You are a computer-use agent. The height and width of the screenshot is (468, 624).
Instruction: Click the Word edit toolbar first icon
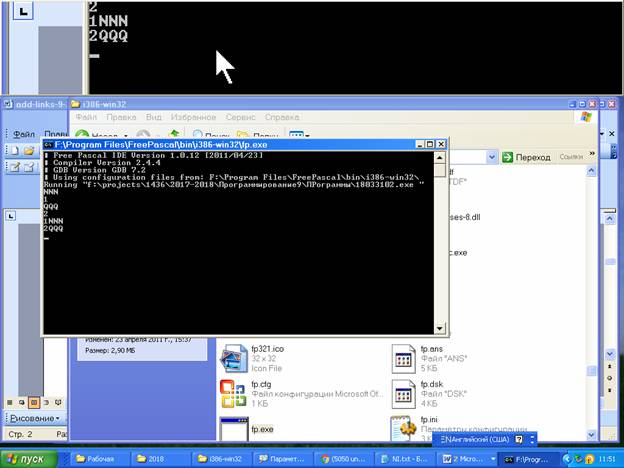[15, 167]
